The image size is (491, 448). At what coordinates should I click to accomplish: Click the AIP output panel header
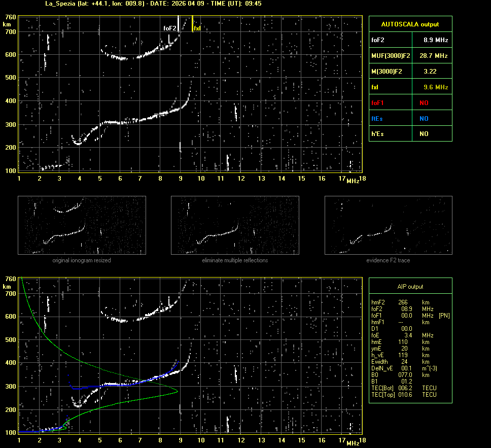coord(410,287)
